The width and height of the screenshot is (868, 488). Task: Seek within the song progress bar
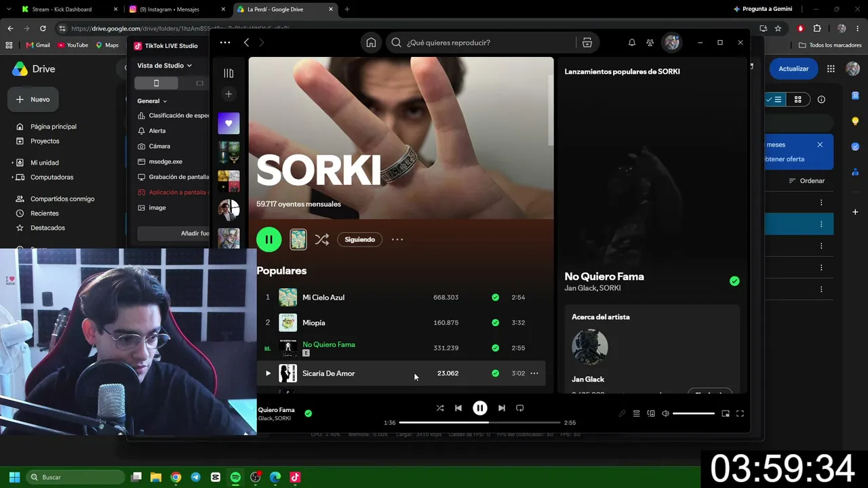point(480,423)
